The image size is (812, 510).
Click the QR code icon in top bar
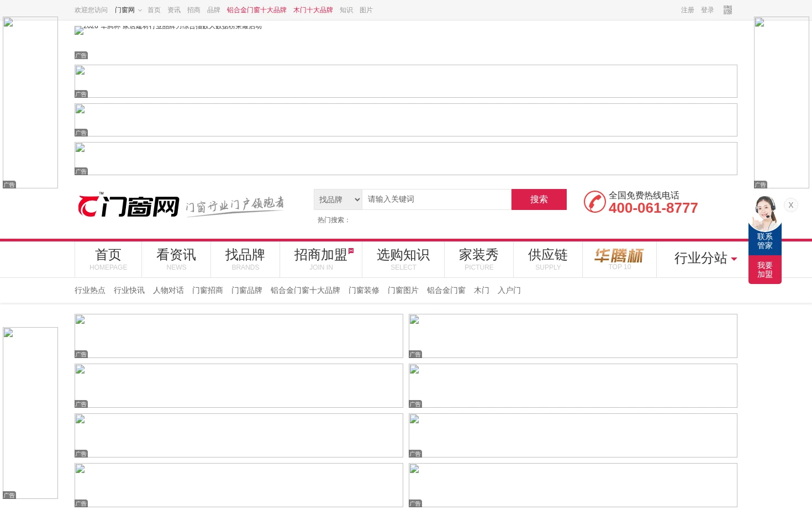[727, 10]
